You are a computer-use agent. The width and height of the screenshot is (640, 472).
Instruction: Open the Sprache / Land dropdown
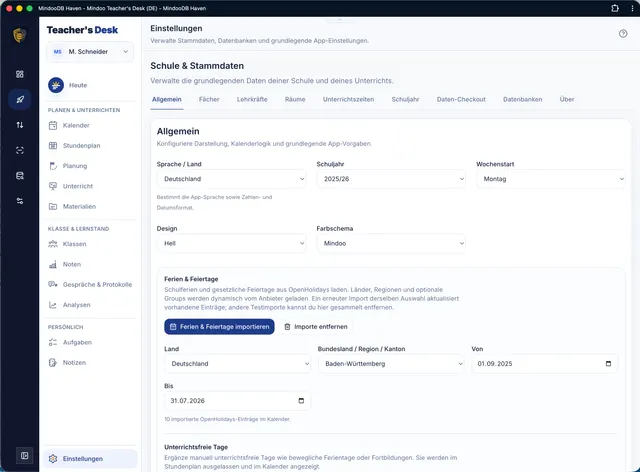[x=231, y=179]
